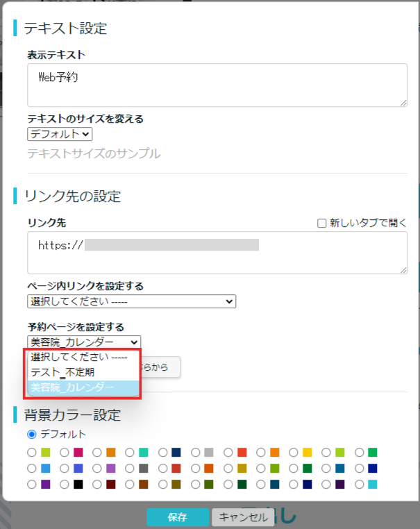This screenshot has height=529, width=420.
Task: Click the キャンセル button
Action: click(x=240, y=517)
